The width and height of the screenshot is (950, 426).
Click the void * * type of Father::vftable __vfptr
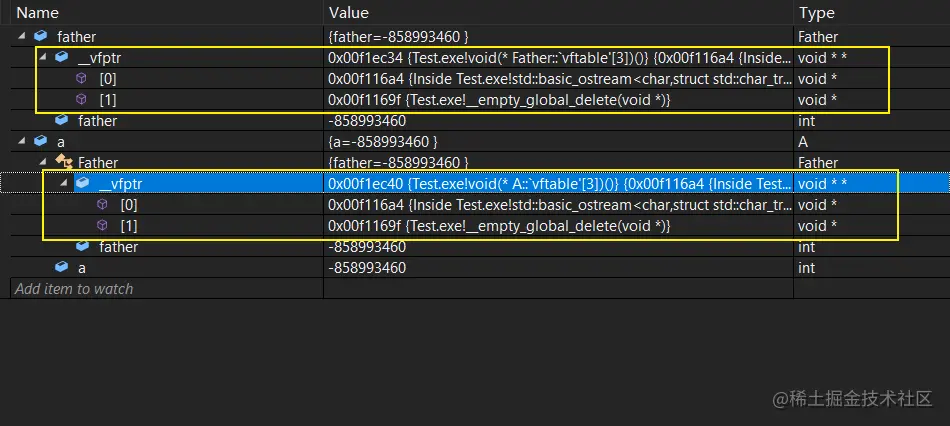(822, 58)
